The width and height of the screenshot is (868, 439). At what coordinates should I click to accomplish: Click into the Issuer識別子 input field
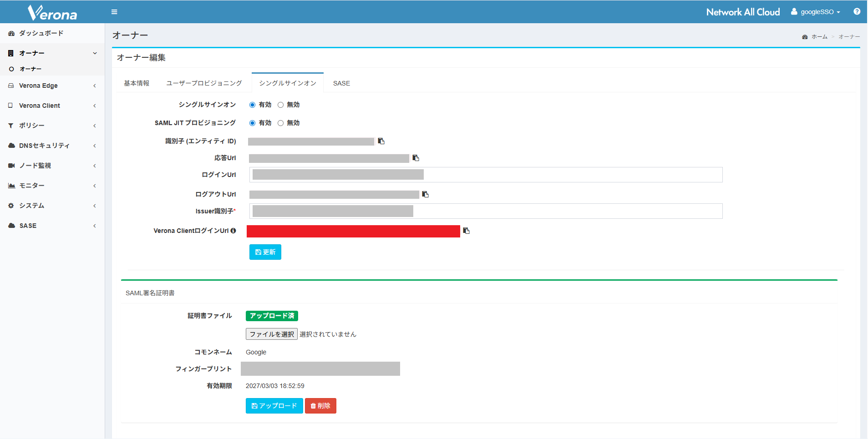tap(486, 211)
